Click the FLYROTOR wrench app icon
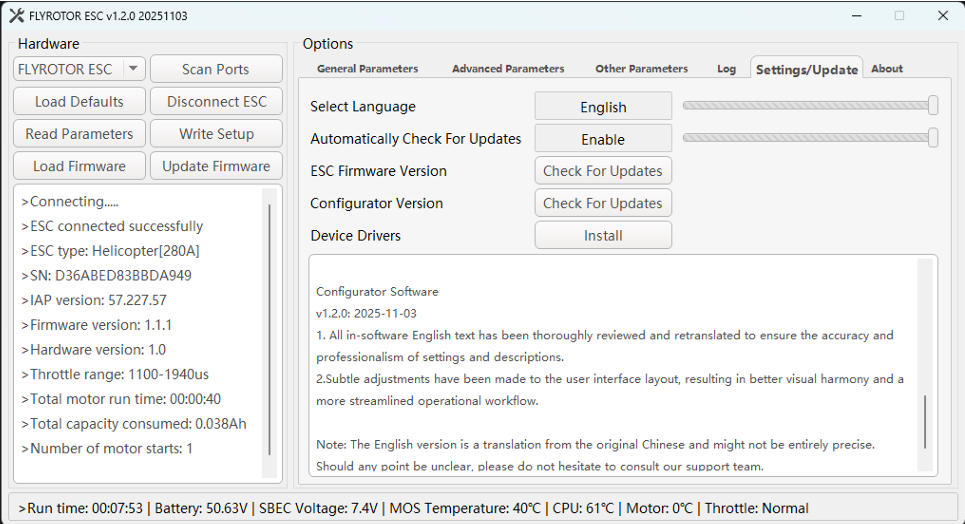The width and height of the screenshot is (965, 524). tap(16, 16)
